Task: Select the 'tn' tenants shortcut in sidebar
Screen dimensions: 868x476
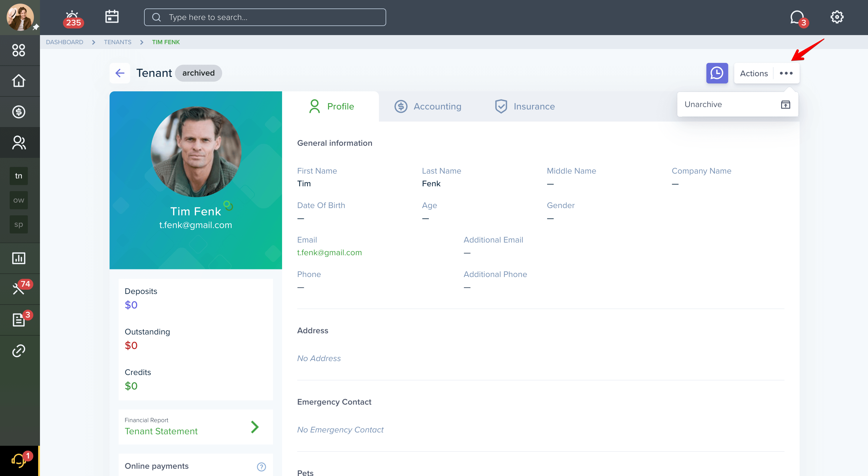Action: pyautogui.click(x=18, y=176)
